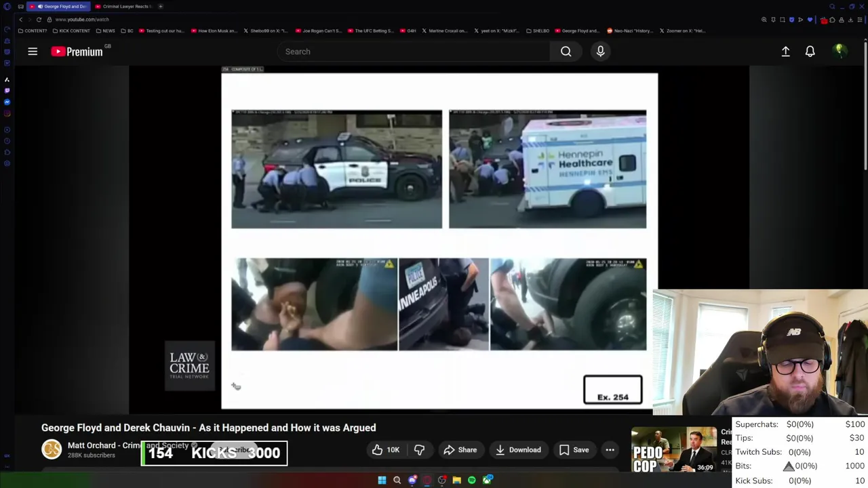
Task: Open BC bookmarks folder
Action: click(x=127, y=30)
